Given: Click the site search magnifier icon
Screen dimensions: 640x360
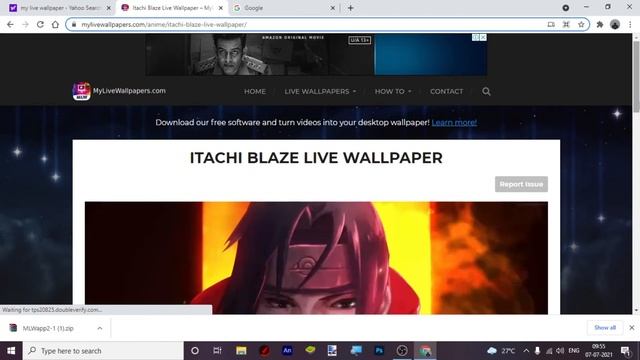Looking at the screenshot, I should (x=486, y=91).
